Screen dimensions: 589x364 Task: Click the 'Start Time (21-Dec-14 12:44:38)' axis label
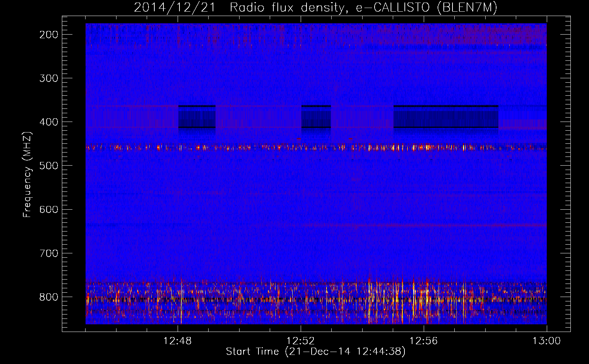point(316,352)
